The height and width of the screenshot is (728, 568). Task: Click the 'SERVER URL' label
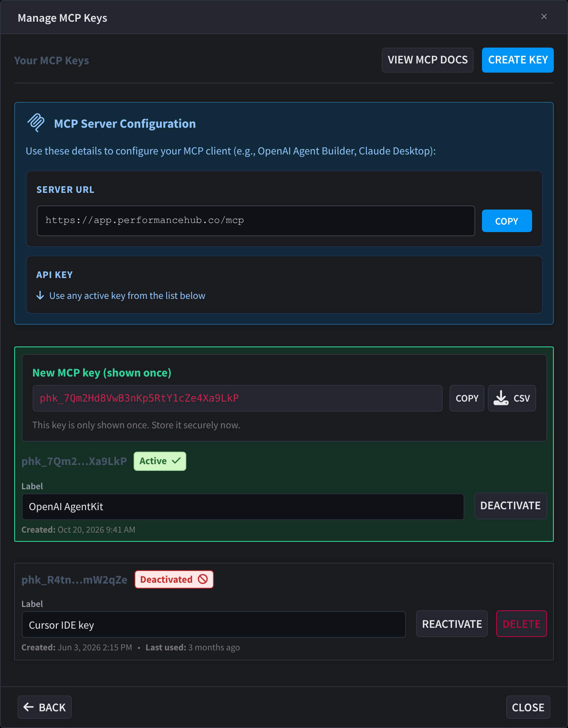click(66, 190)
